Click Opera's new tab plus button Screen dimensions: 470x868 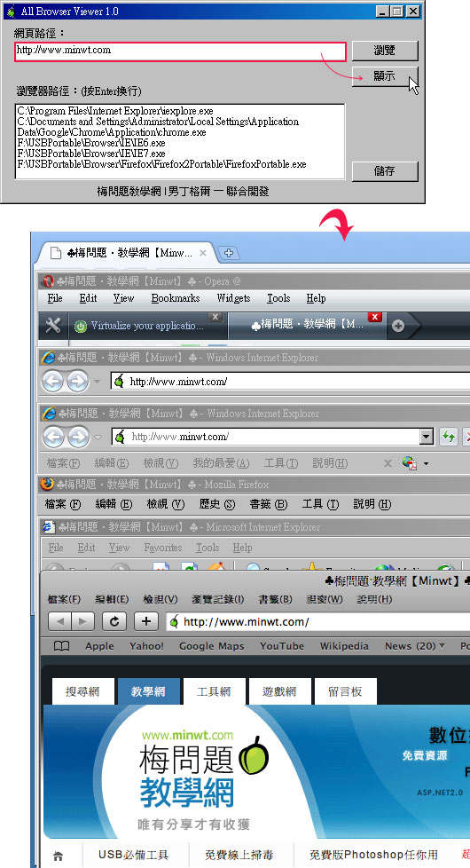[398, 326]
